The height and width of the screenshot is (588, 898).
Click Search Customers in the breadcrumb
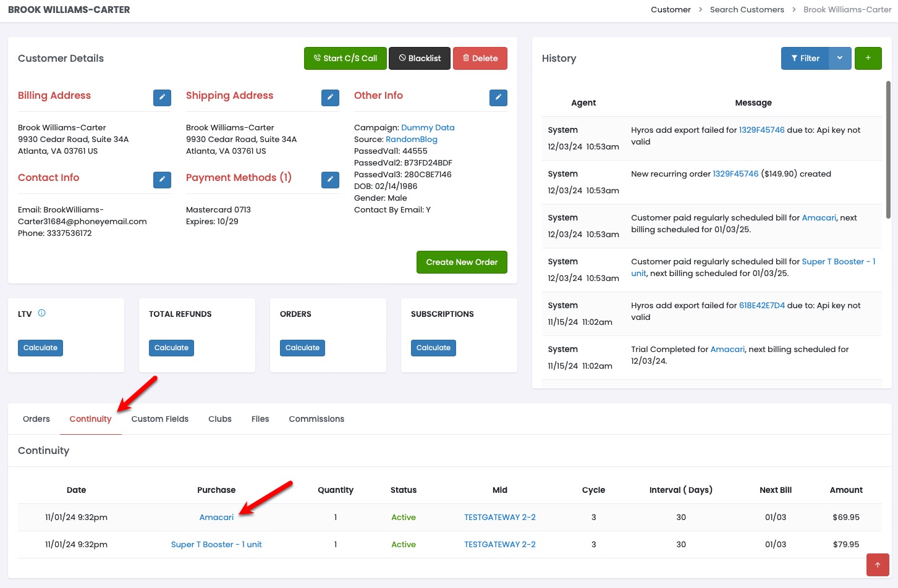point(747,9)
